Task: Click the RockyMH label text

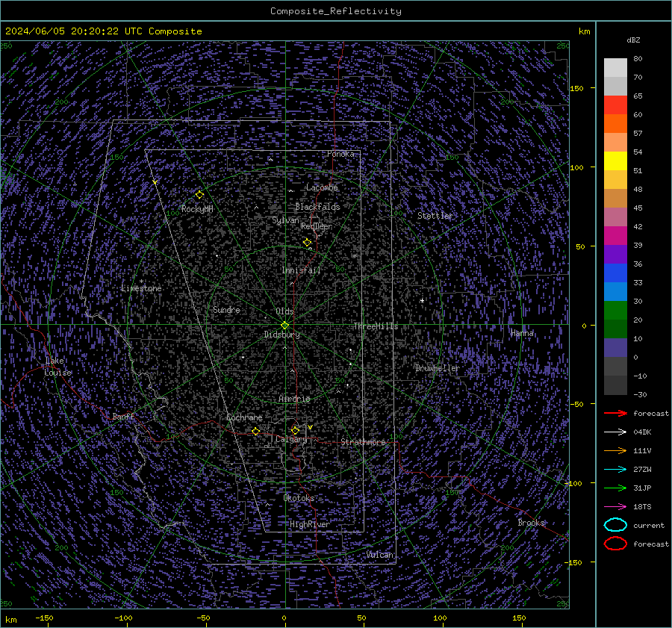Action: (x=196, y=209)
